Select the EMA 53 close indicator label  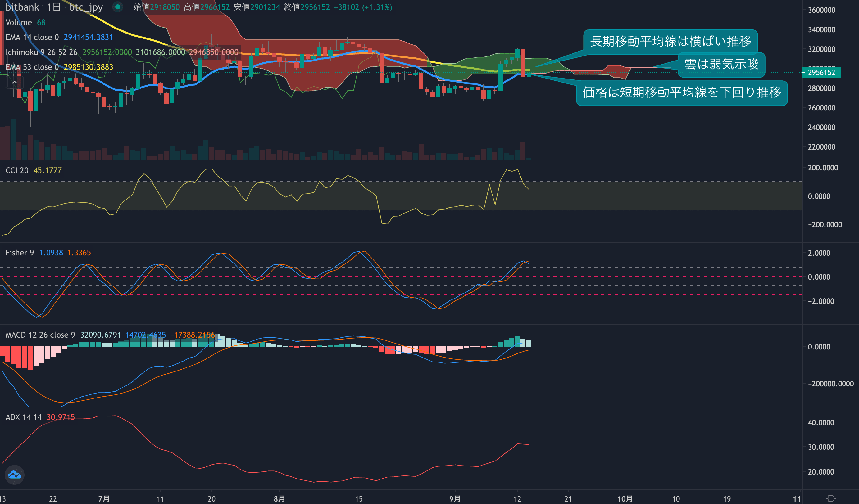(x=32, y=67)
